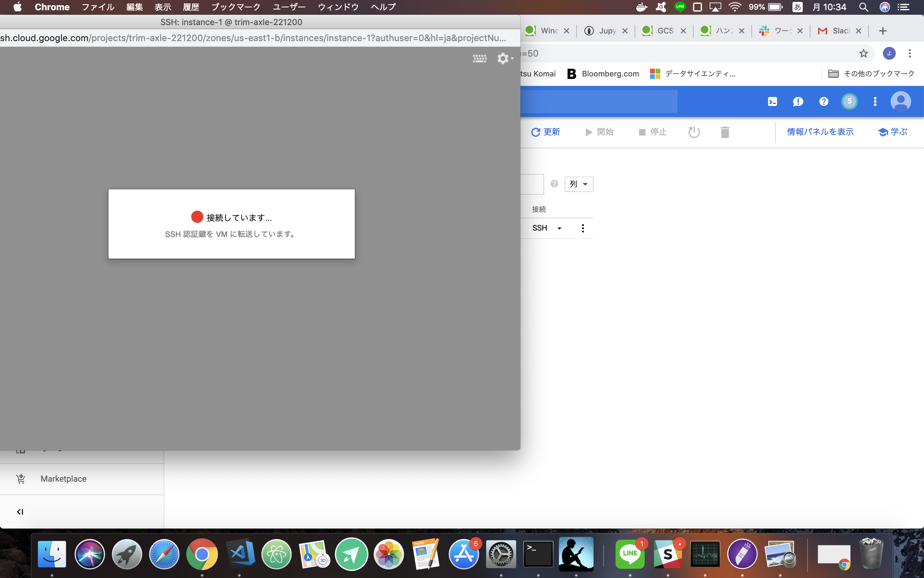Activate Cloud Shell icon in console header
The width and height of the screenshot is (924, 578).
click(773, 101)
